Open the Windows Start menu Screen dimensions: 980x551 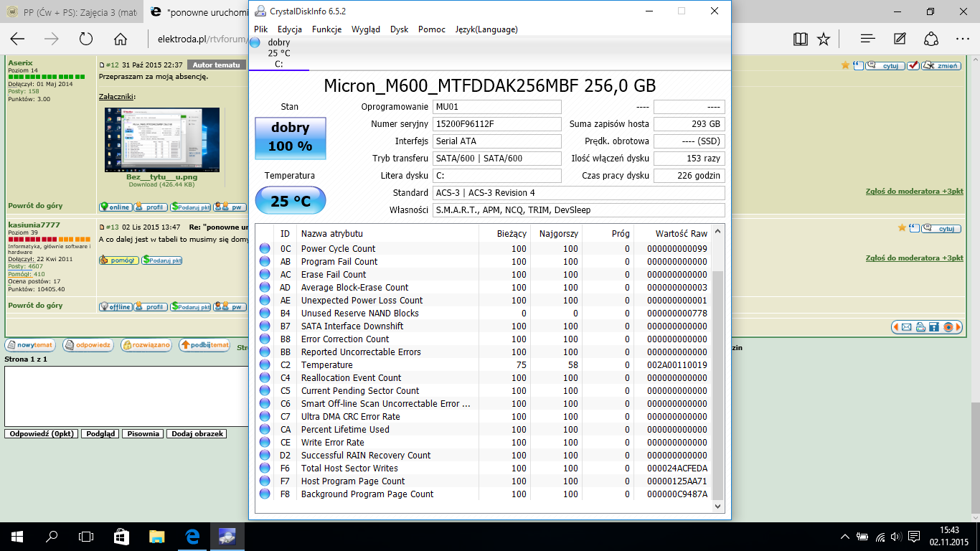tap(17, 536)
